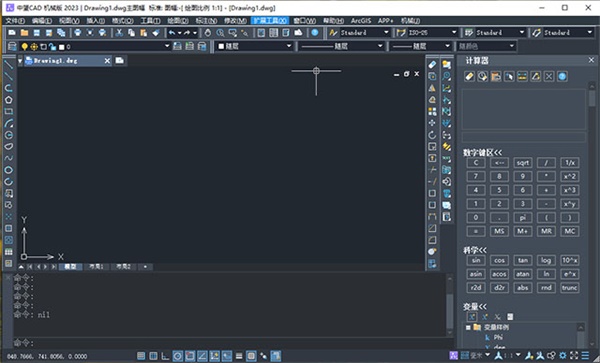Viewport: 600px width, 363px height.
Task: Toggle the layer lock icon for layer 0
Action: [52, 47]
